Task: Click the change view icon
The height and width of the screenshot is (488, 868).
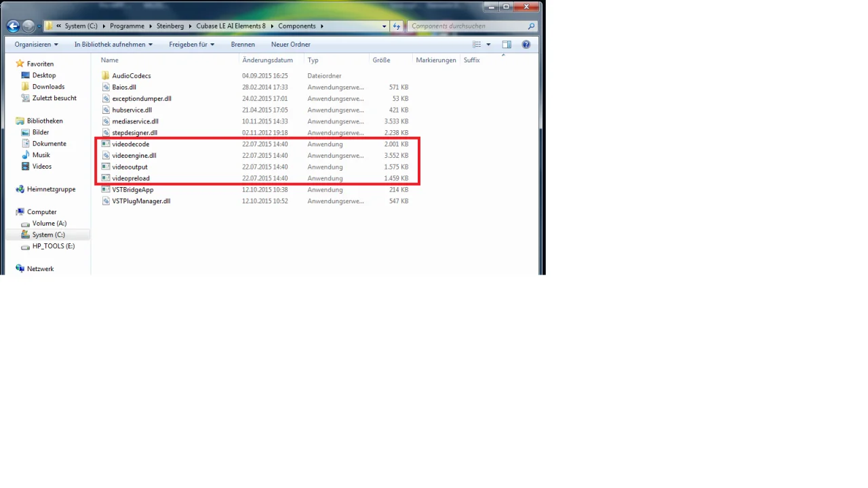Action: [477, 45]
